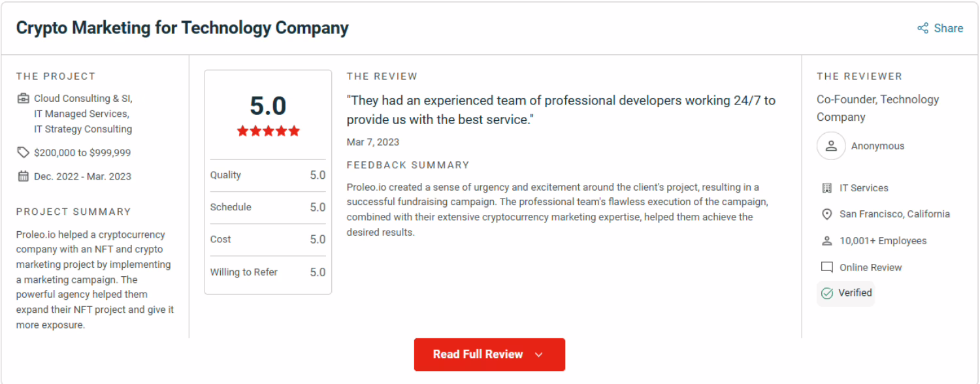This screenshot has width=980, height=384.
Task: Click the share network icon
Action: (923, 28)
